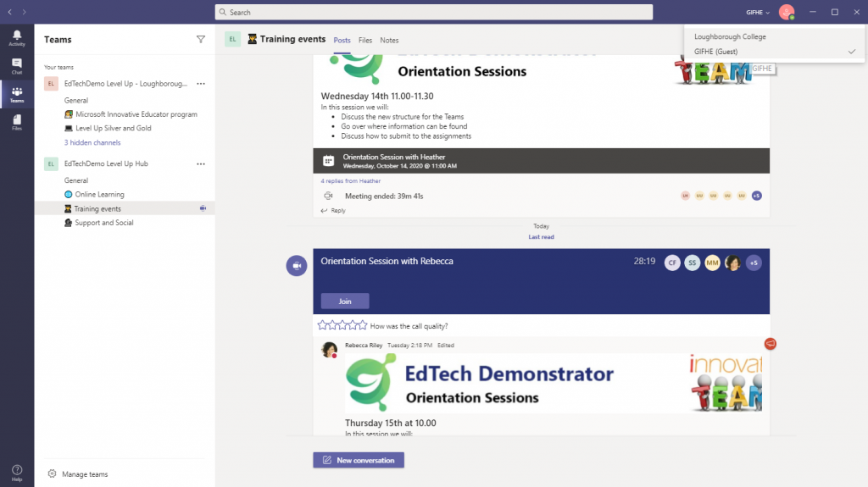Open the Help icon
This screenshot has width=868, height=487.
[17, 473]
